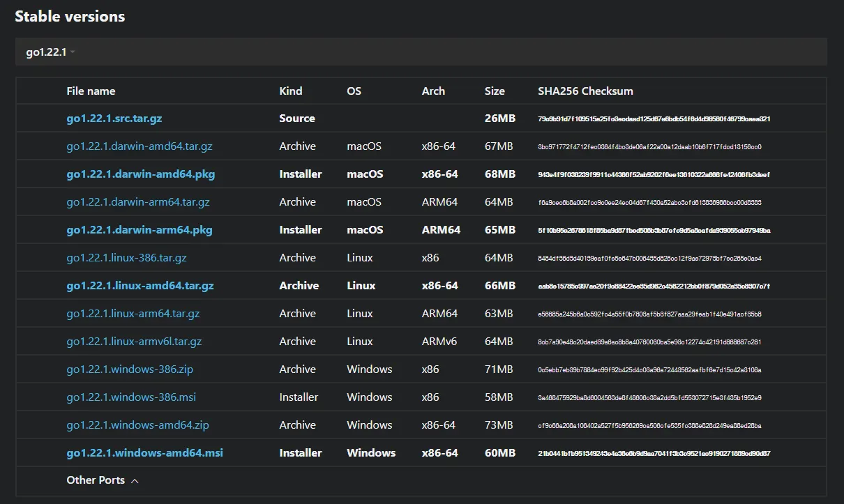Download go1.22.1.windows-386.zip archive
844x504 pixels.
[130, 369]
